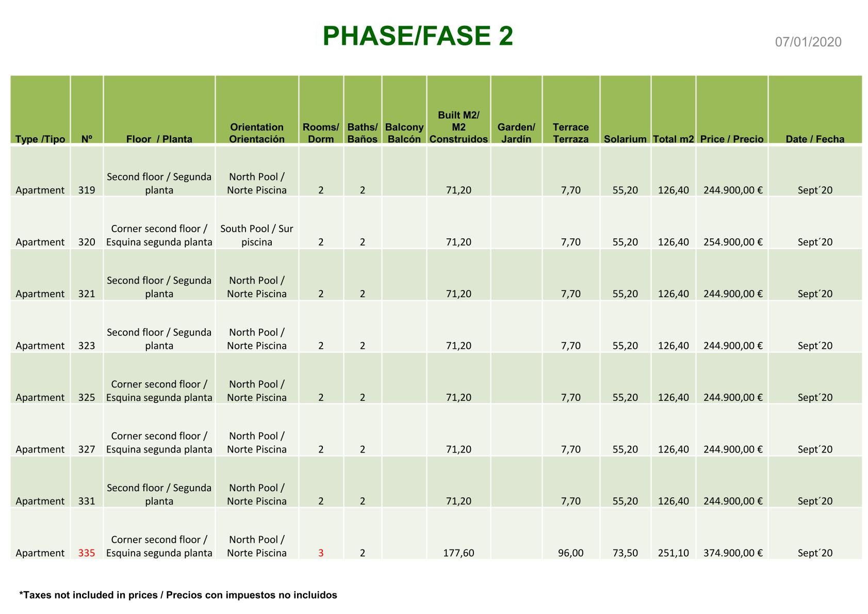Select the Date / Fecha column header
868x614 pixels.
coord(814,139)
